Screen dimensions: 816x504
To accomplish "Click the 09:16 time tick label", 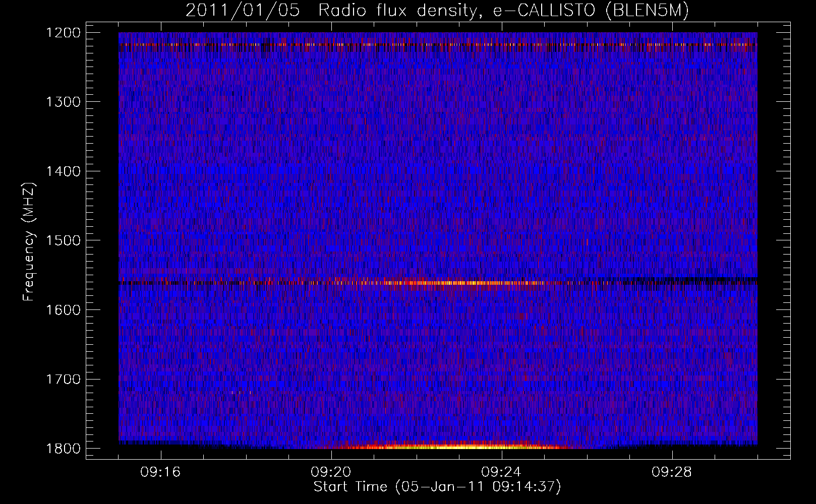I will click(160, 472).
